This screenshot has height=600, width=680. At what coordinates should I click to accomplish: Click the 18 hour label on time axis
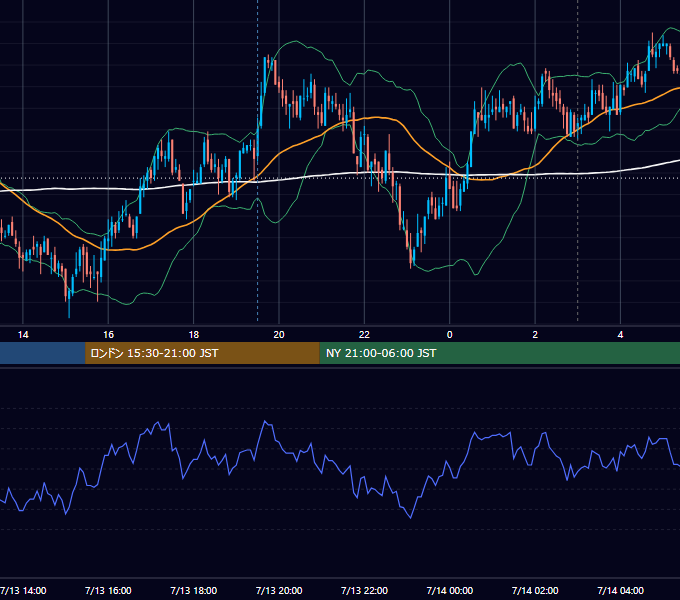[194, 334]
